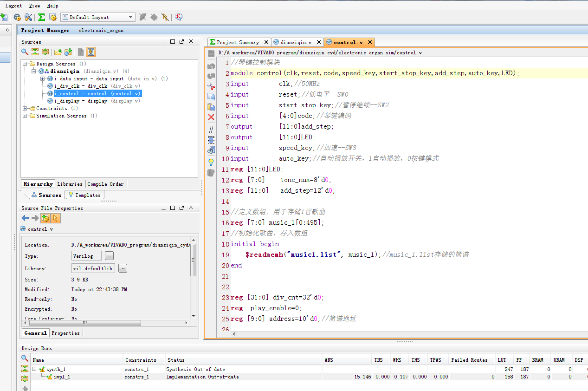
Task: Click horizontal scrollbar in Source File Properties
Action: (85, 323)
